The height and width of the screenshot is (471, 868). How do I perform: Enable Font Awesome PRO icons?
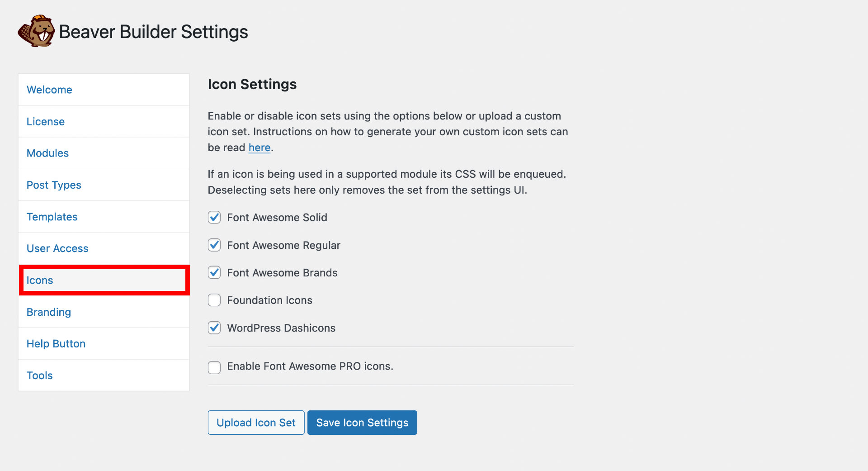coord(214,367)
